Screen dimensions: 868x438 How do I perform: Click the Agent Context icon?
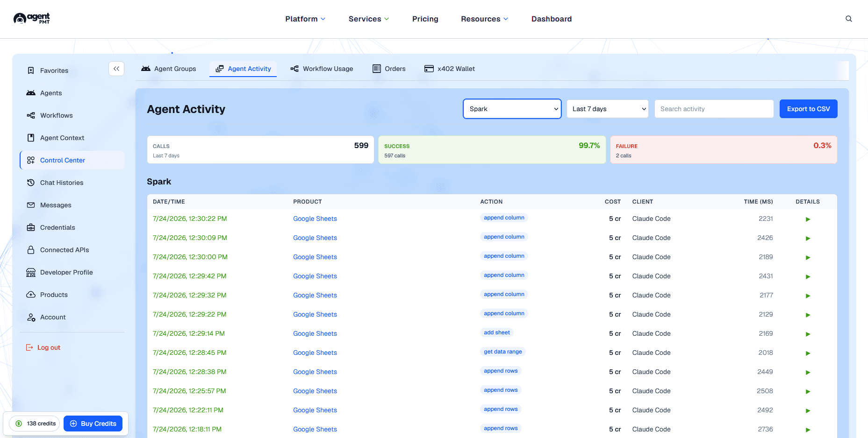click(x=31, y=138)
